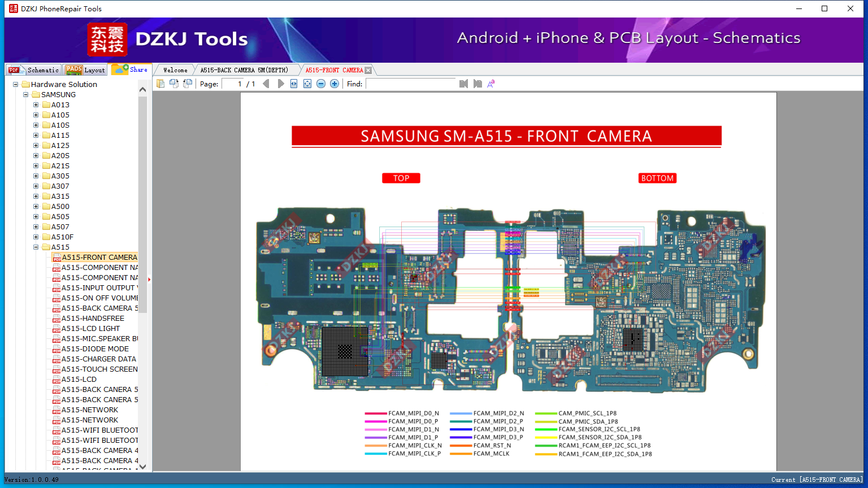Switch to the Schematic tab
The height and width of the screenshot is (488, 868).
[x=34, y=70]
